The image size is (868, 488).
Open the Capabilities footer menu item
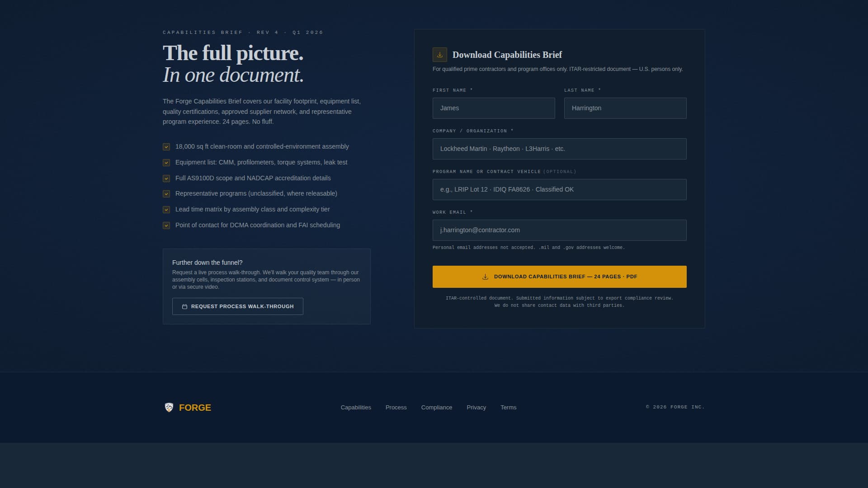click(356, 408)
